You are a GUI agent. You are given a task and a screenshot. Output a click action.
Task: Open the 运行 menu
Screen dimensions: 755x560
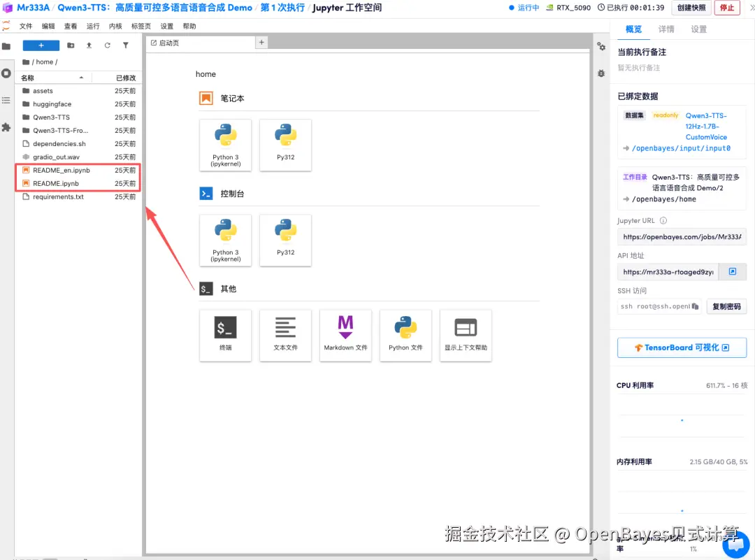tap(93, 26)
